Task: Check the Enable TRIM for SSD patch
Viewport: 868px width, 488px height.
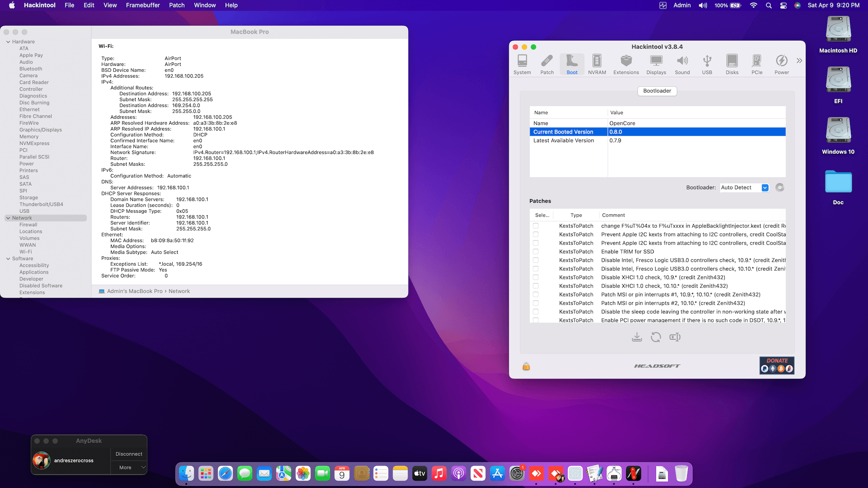Action: click(536, 252)
